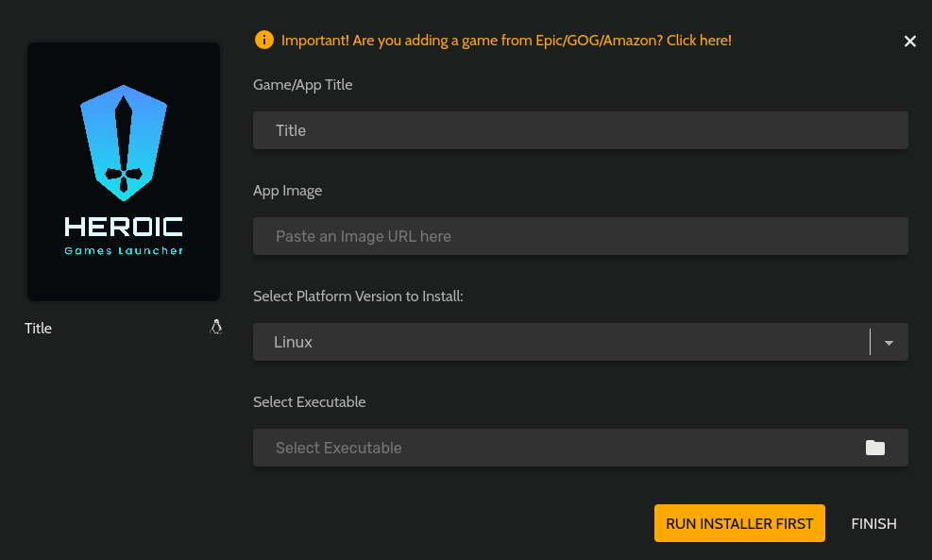Close the add game dialog
The width and height of the screenshot is (932, 560).
coord(910,41)
